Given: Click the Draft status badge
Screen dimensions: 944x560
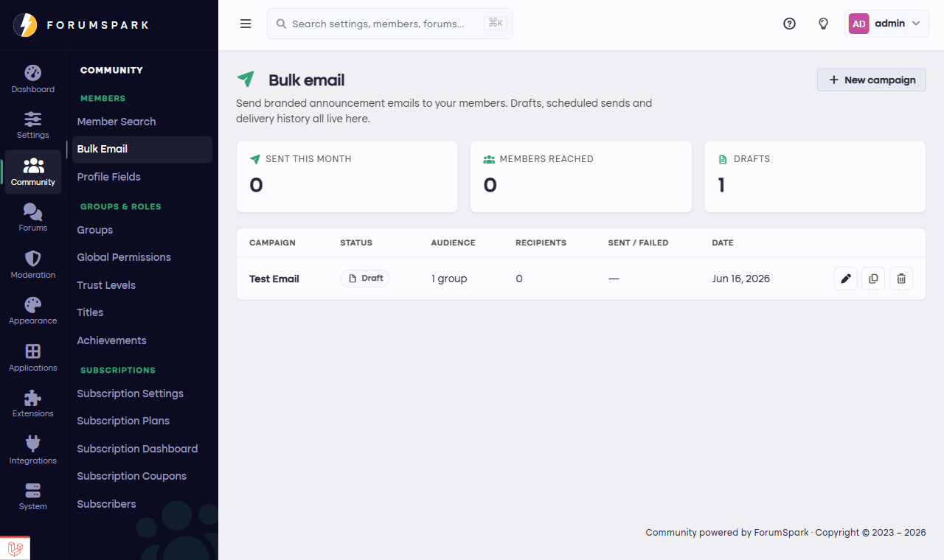Looking at the screenshot, I should coord(365,279).
